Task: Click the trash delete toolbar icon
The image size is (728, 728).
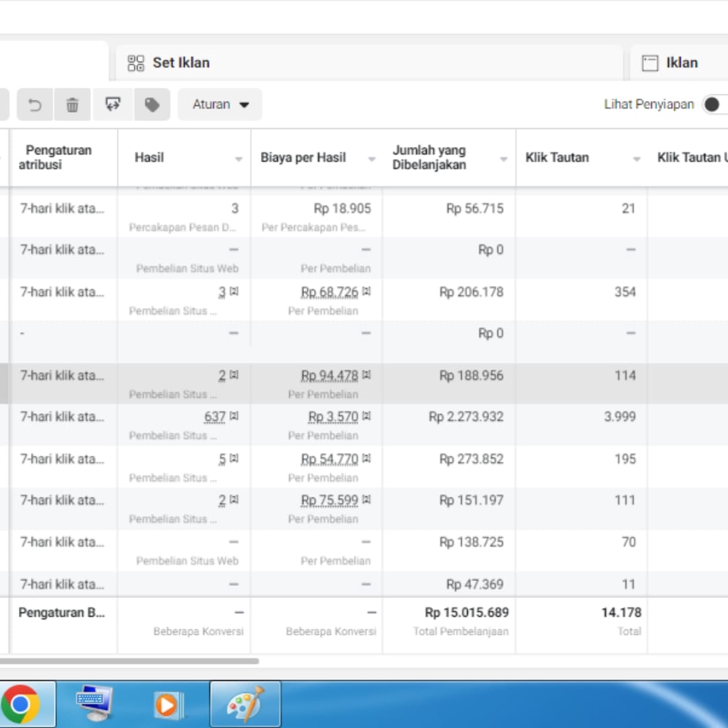Action: coord(73,105)
